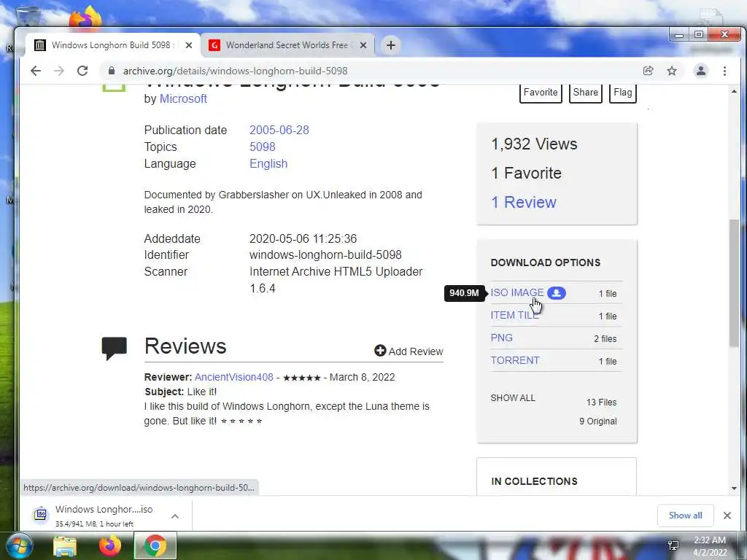This screenshot has height=560, width=747.
Task: Open Windows Explorer from the taskbar
Action: tap(65, 546)
